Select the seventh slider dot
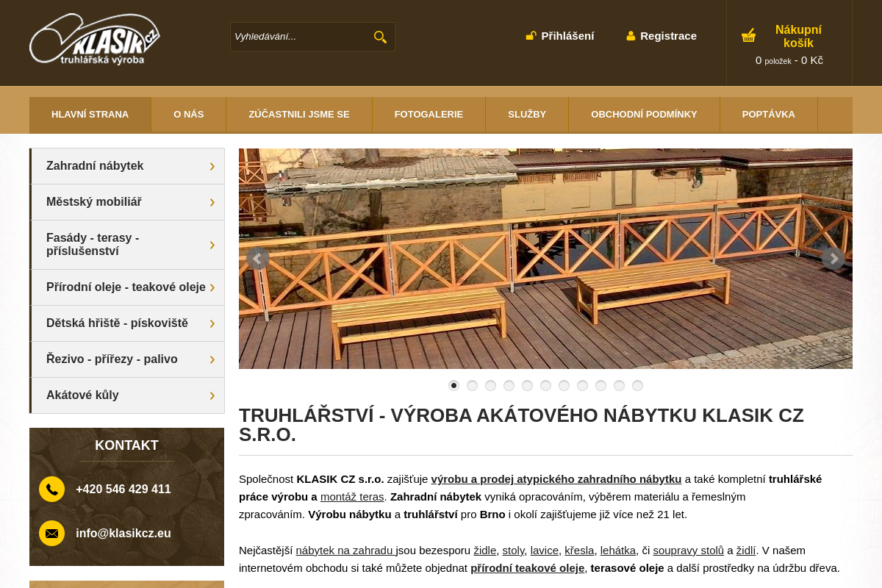Viewport: 882px width, 588px height. pos(564,385)
